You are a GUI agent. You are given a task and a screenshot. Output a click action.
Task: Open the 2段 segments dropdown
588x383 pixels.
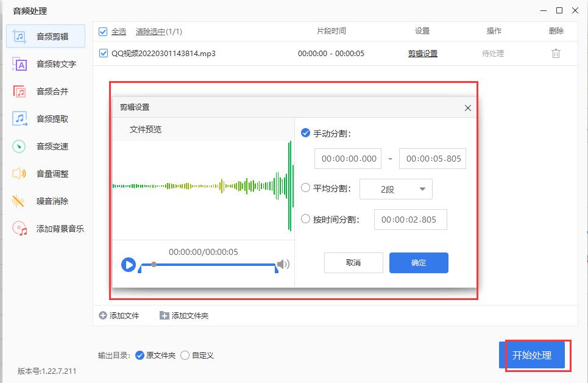tap(395, 189)
